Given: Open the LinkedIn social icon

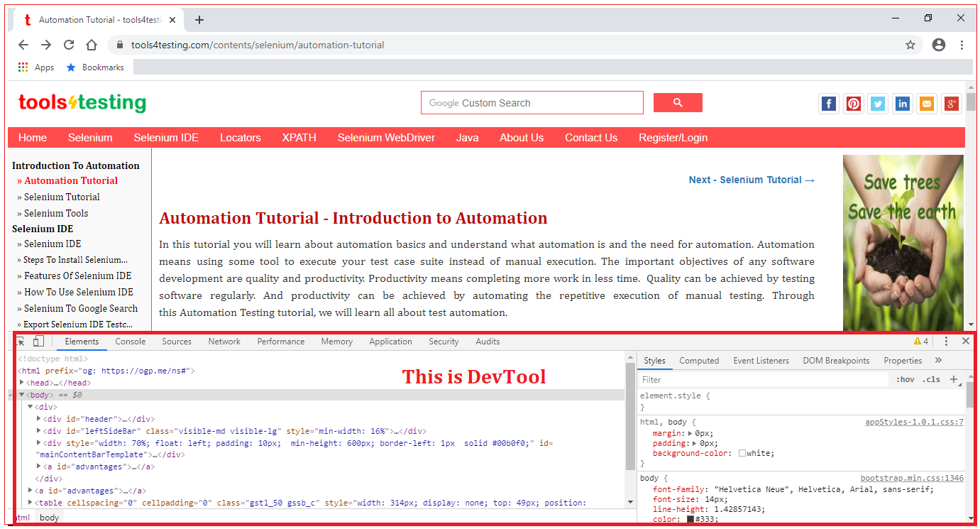Looking at the screenshot, I should (x=903, y=104).
